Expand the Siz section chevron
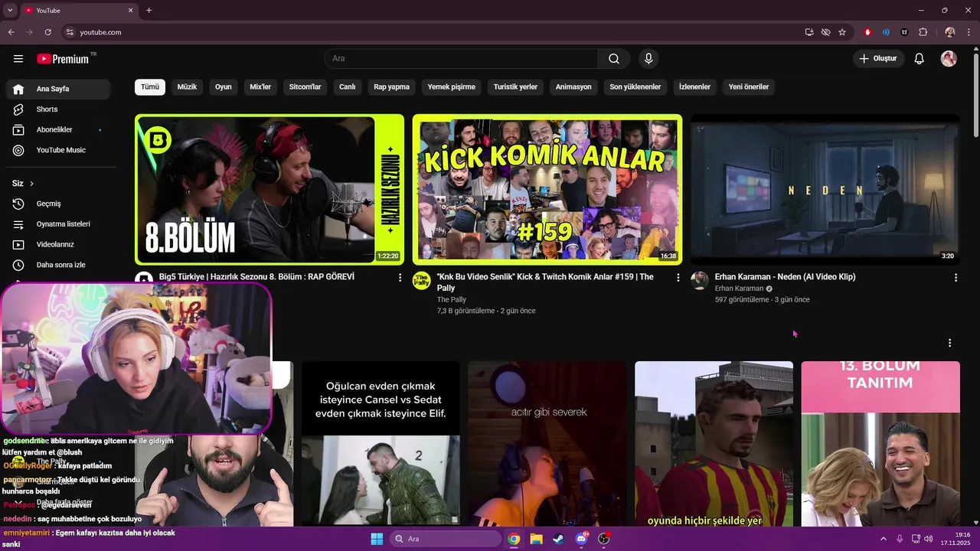This screenshot has height=551, width=980. coord(31,184)
